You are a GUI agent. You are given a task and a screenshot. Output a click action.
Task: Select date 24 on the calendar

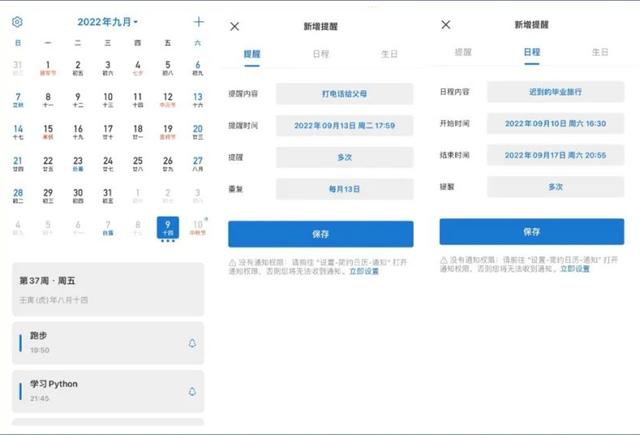pyautogui.click(x=108, y=164)
